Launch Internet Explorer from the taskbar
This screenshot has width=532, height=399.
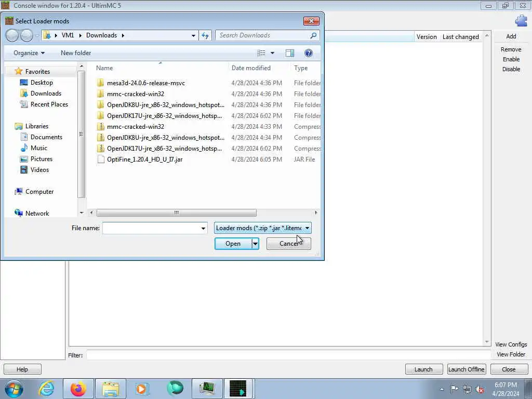[46, 389]
